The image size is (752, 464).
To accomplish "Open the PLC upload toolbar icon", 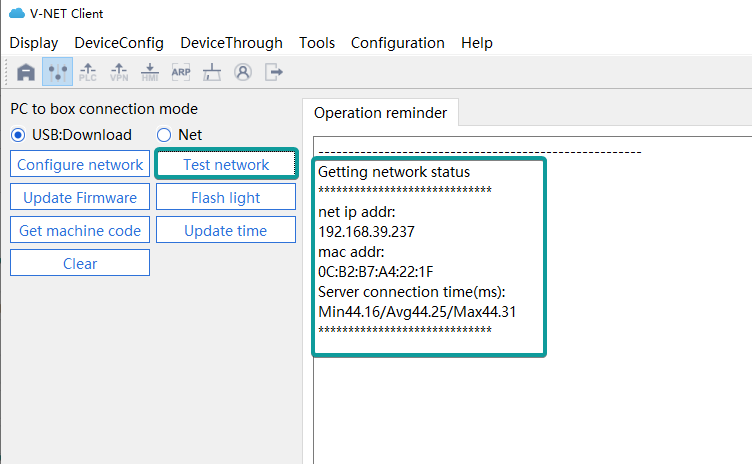I will pos(88,72).
